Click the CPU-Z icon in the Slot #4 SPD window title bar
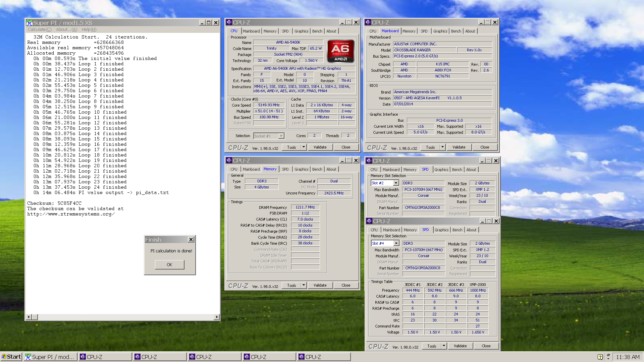 click(x=369, y=221)
